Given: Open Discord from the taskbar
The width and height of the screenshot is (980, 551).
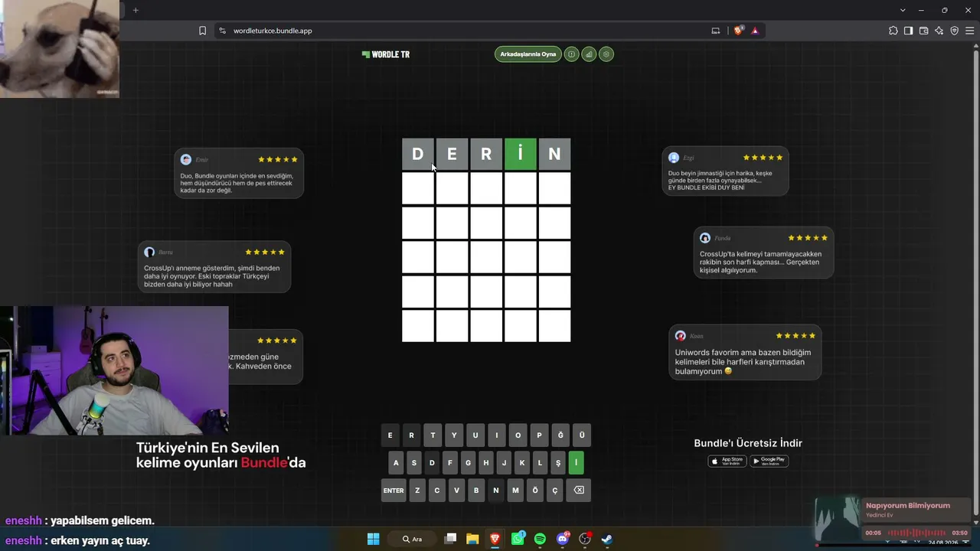Looking at the screenshot, I should (x=563, y=539).
